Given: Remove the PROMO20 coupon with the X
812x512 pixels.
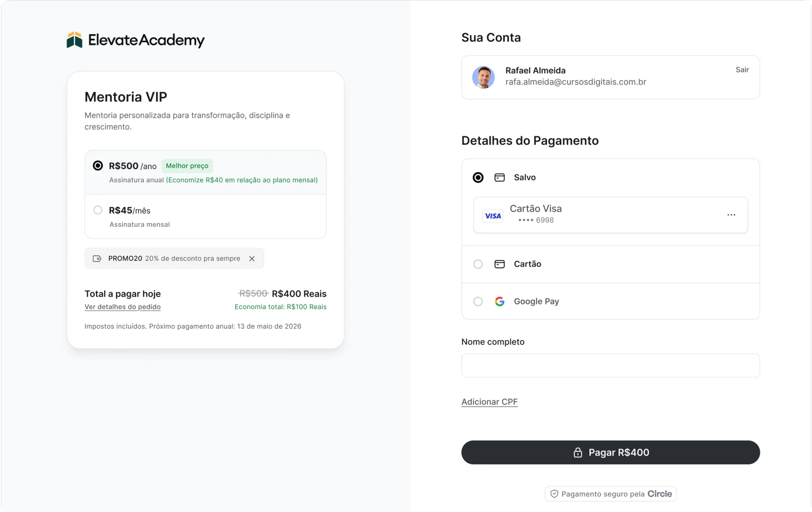Looking at the screenshot, I should point(252,259).
